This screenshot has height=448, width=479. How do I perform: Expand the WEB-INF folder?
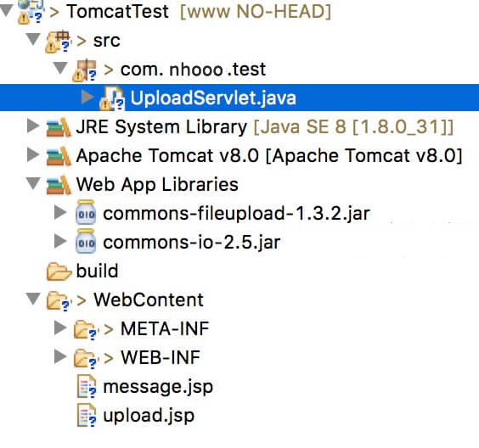(x=60, y=356)
